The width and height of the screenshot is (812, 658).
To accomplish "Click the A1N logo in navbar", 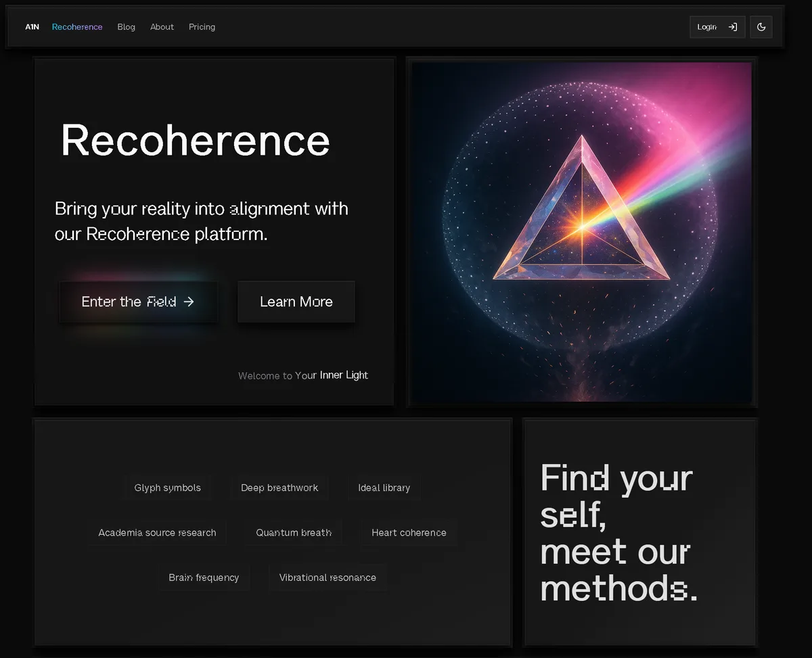I will 32,27.
